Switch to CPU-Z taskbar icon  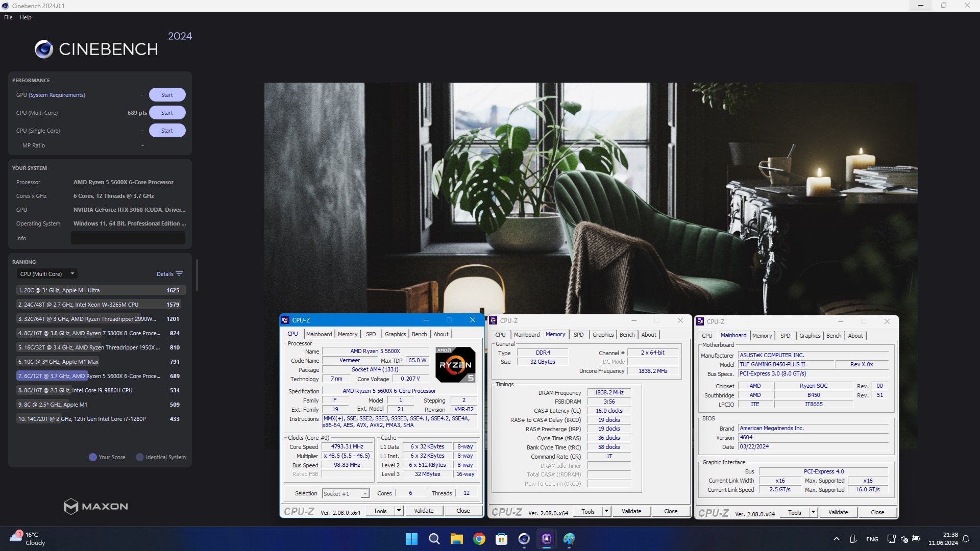pyautogui.click(x=547, y=539)
